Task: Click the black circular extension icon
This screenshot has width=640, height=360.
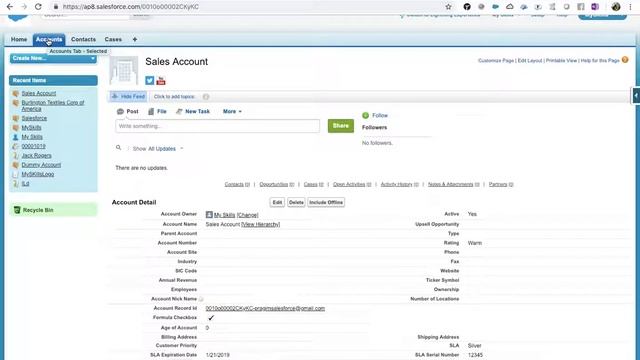Action: [x=467, y=7]
